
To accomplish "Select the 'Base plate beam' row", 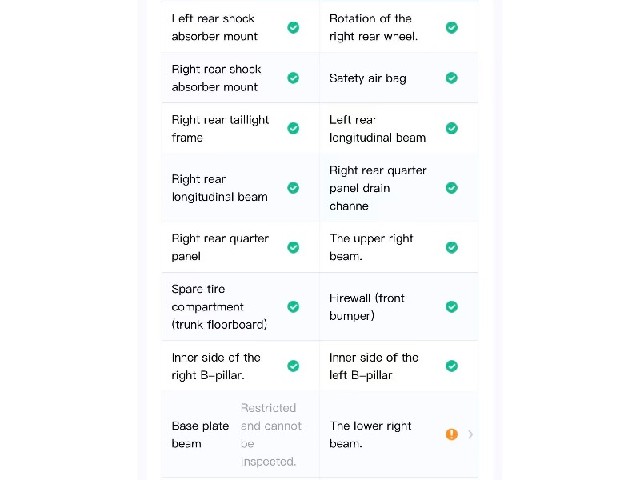I will (240, 434).
